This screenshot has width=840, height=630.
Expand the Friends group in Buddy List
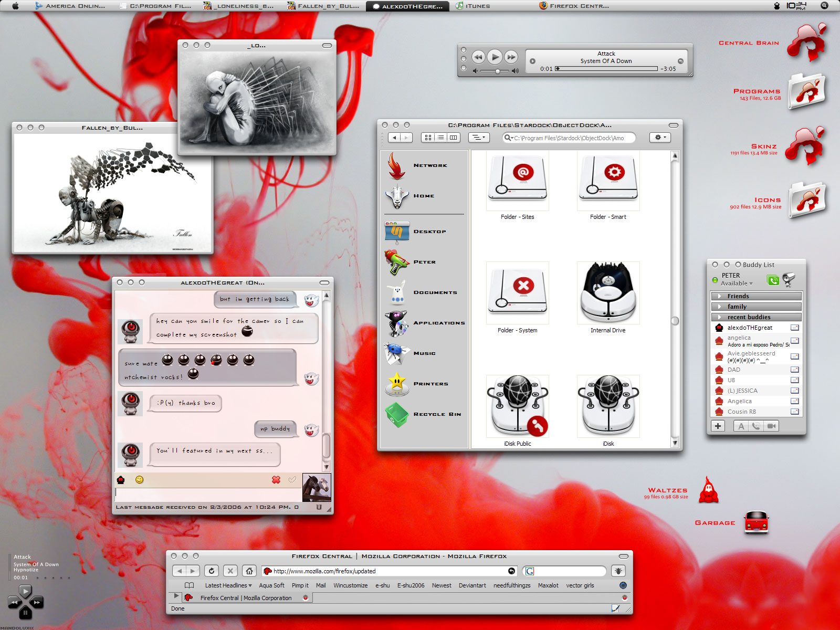tap(756, 296)
